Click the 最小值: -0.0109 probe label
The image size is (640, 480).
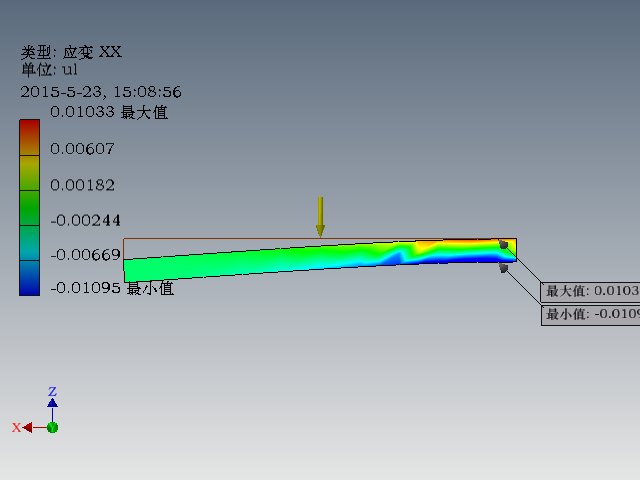point(591,314)
